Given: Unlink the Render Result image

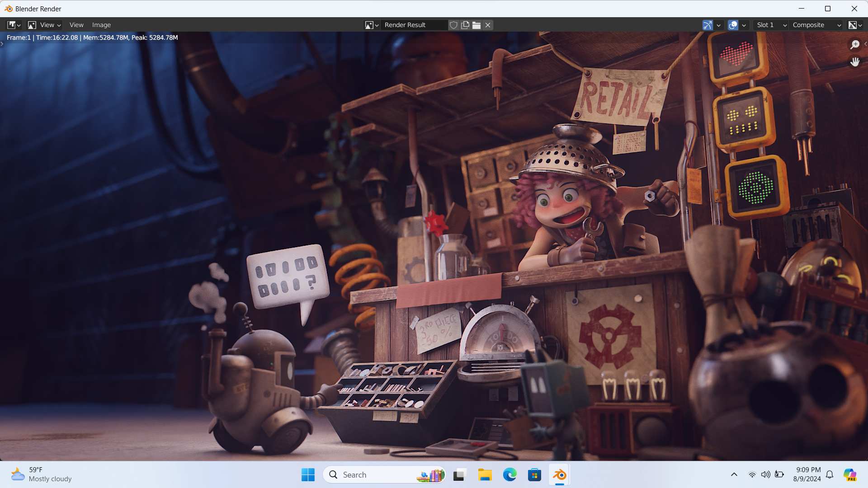Looking at the screenshot, I should (x=488, y=25).
